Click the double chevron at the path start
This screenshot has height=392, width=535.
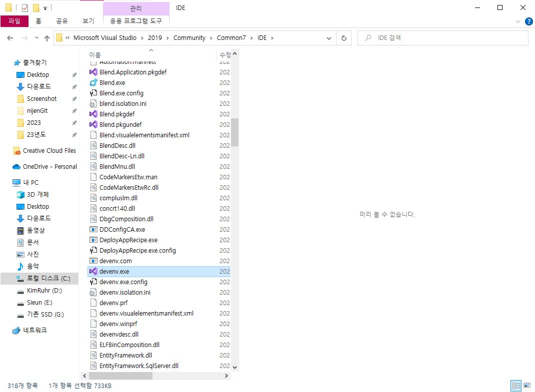pyautogui.click(x=67, y=38)
